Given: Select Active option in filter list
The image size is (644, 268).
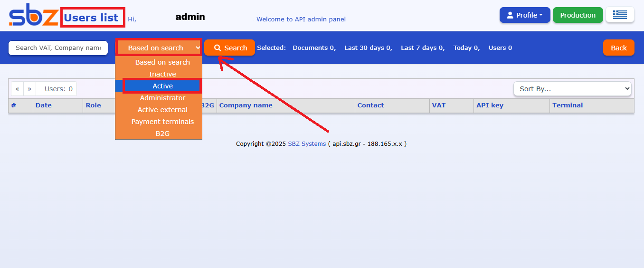Looking at the screenshot, I should point(162,86).
